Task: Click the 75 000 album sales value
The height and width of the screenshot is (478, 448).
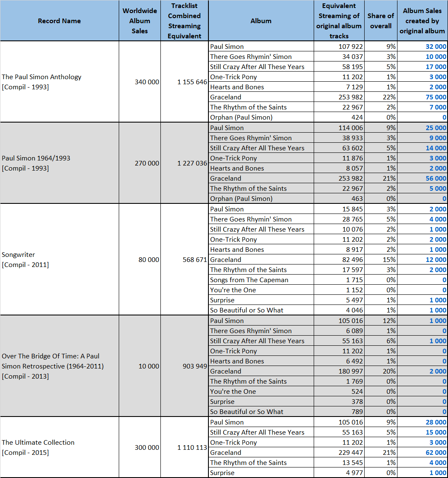Action: coord(422,97)
